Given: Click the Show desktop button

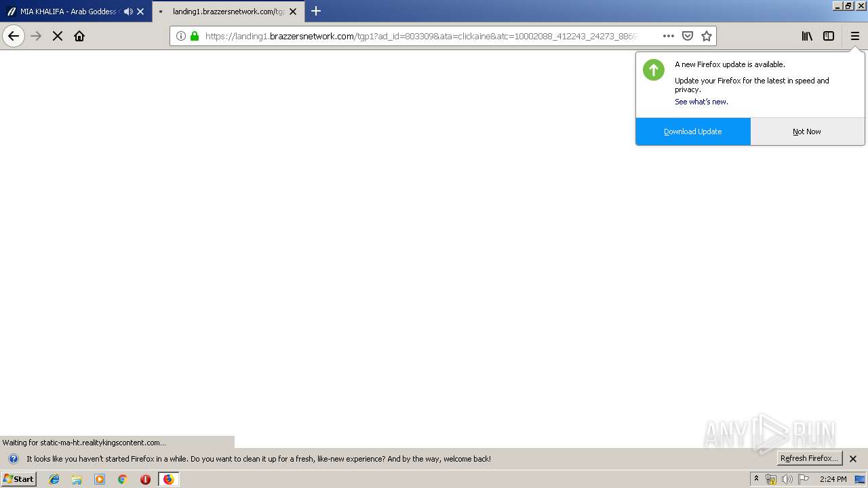Looking at the screenshot, I should click(x=860, y=479).
